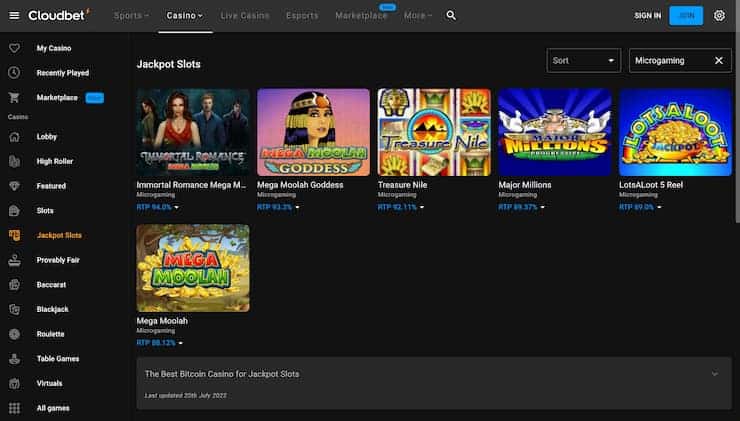Open All games link in sidebar

(53, 408)
